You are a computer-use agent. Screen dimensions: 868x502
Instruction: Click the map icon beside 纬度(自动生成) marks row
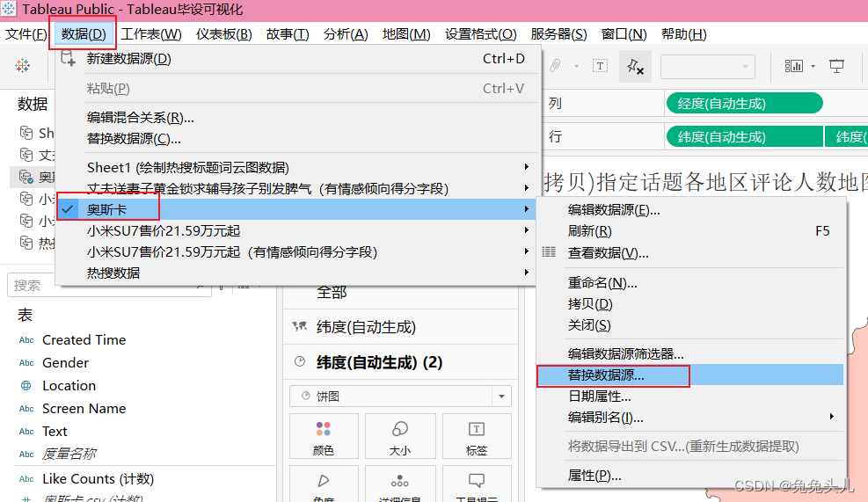(300, 326)
